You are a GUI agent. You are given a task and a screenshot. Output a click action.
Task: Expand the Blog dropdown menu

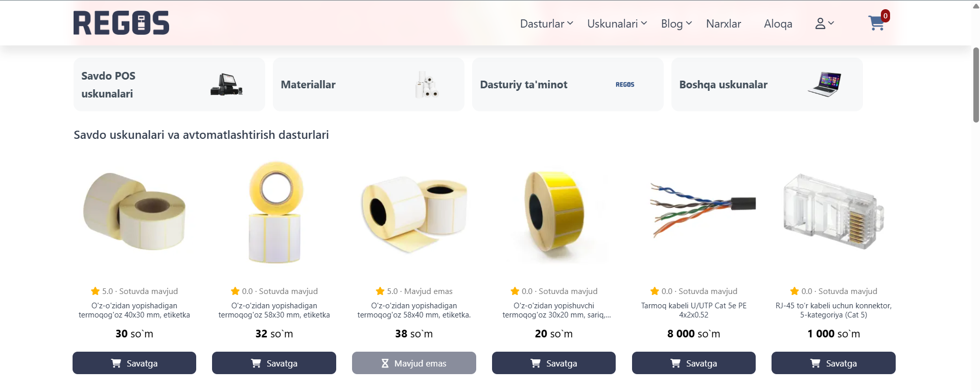point(676,23)
